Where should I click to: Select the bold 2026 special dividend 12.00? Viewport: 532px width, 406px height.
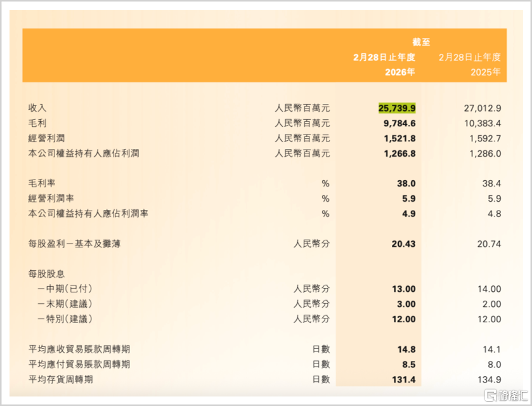404,320
